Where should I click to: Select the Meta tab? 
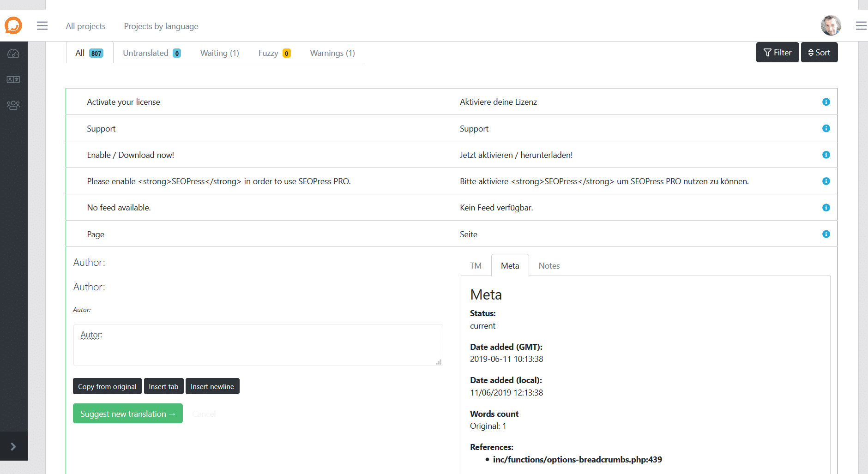[x=510, y=265]
